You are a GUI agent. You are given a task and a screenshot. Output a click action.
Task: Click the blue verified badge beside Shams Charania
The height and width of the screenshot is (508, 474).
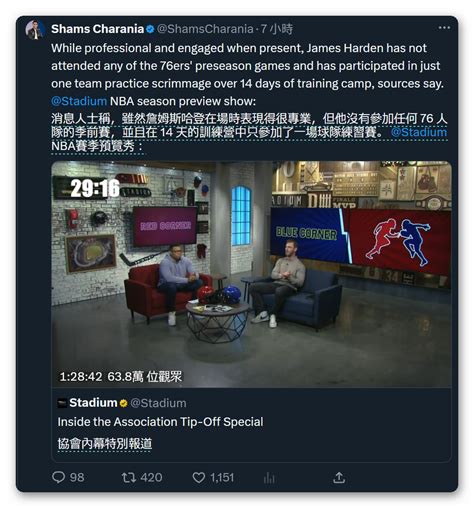tap(150, 29)
